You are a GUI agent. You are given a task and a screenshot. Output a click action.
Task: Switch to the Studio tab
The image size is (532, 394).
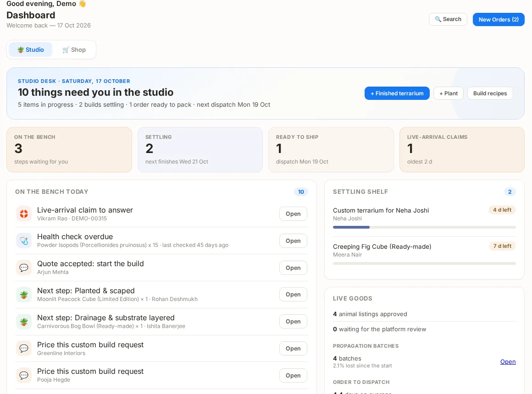pyautogui.click(x=31, y=49)
